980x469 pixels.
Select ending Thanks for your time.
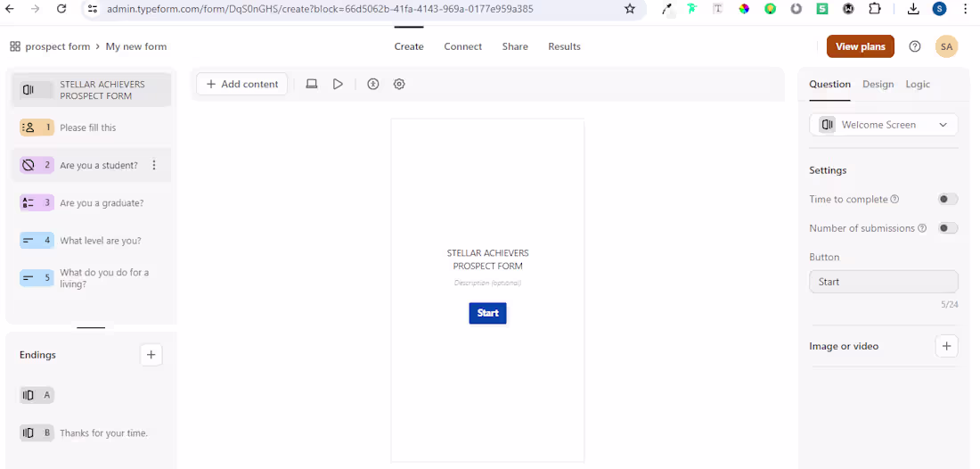(91, 432)
